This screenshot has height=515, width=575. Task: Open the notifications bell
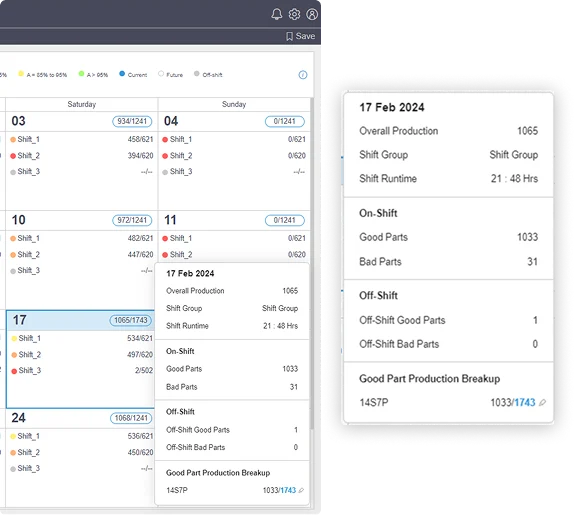tap(276, 14)
